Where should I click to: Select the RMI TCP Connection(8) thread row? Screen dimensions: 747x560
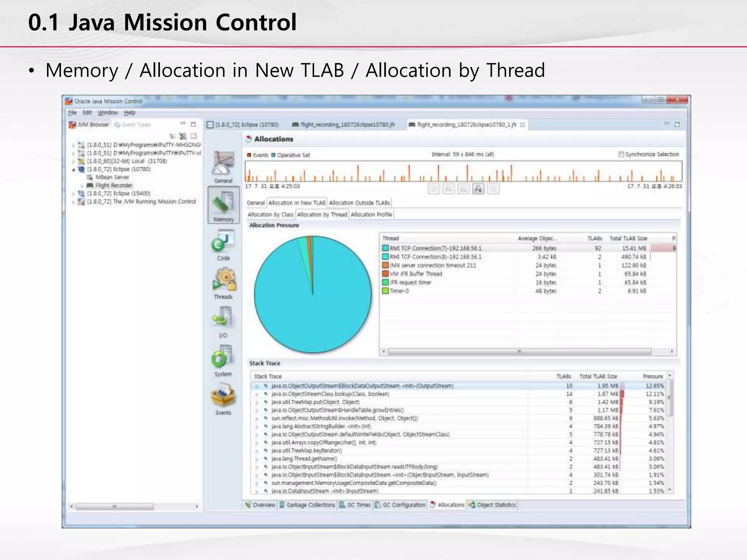click(527, 257)
